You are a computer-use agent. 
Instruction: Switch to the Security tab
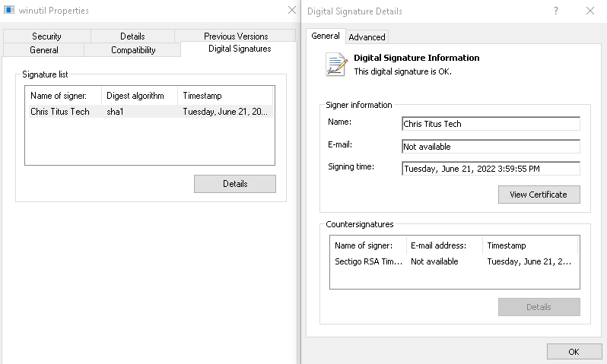coord(46,36)
